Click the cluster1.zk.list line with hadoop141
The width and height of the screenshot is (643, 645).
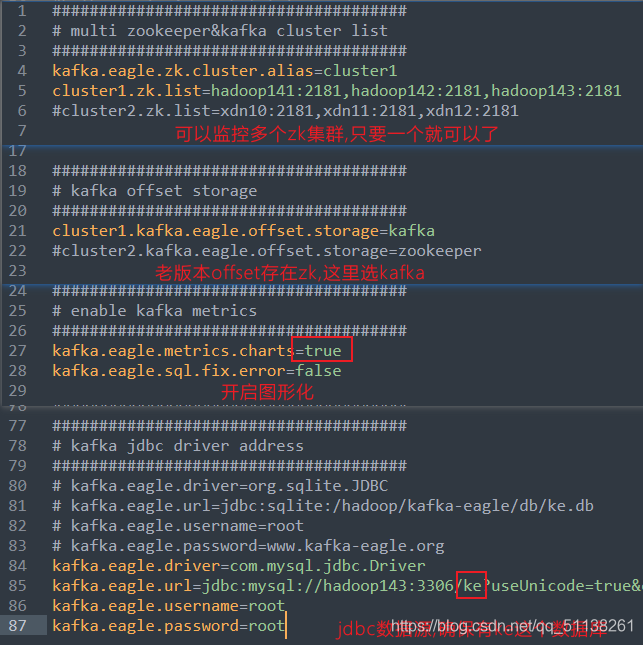click(337, 90)
